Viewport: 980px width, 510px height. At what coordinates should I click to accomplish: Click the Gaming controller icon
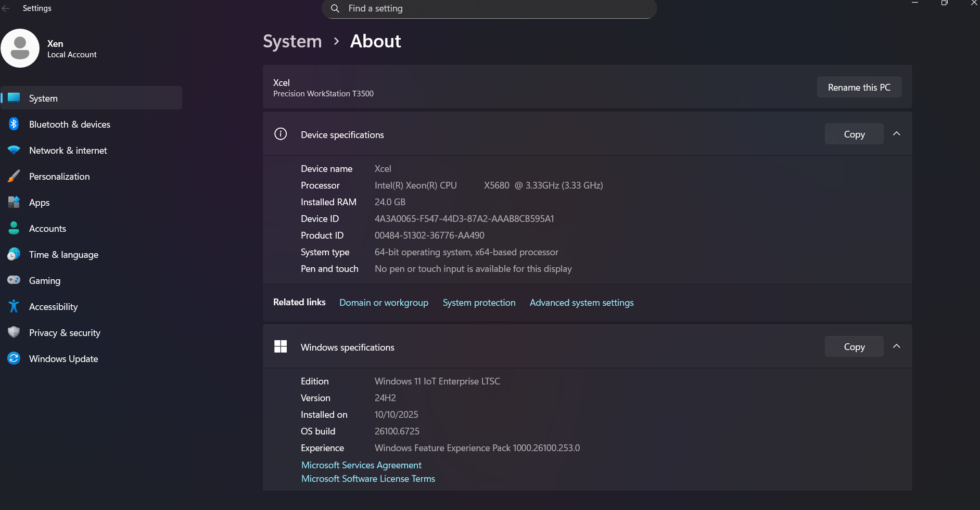click(x=14, y=280)
